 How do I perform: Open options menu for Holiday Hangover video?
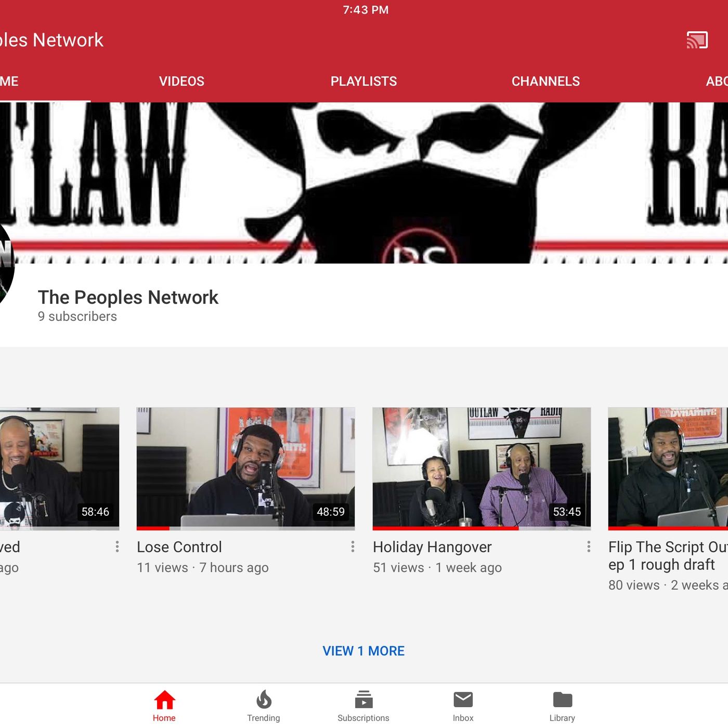589,547
